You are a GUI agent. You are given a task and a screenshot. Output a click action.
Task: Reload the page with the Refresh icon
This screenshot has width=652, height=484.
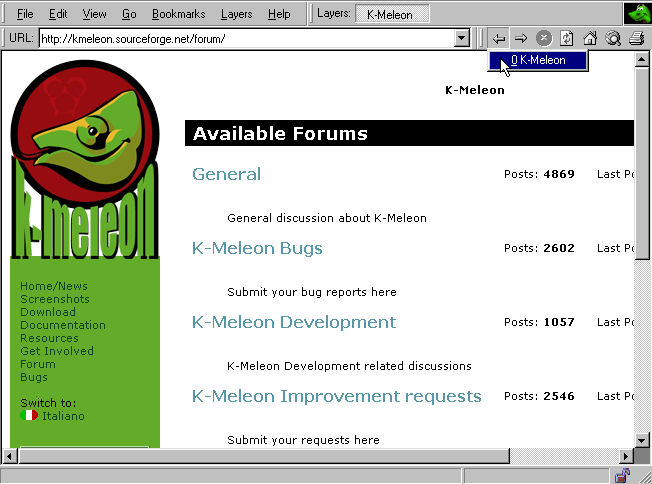[x=567, y=38]
